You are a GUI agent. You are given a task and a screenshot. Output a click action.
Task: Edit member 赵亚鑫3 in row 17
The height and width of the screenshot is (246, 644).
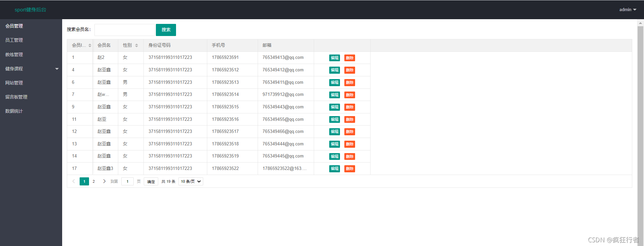335,169
